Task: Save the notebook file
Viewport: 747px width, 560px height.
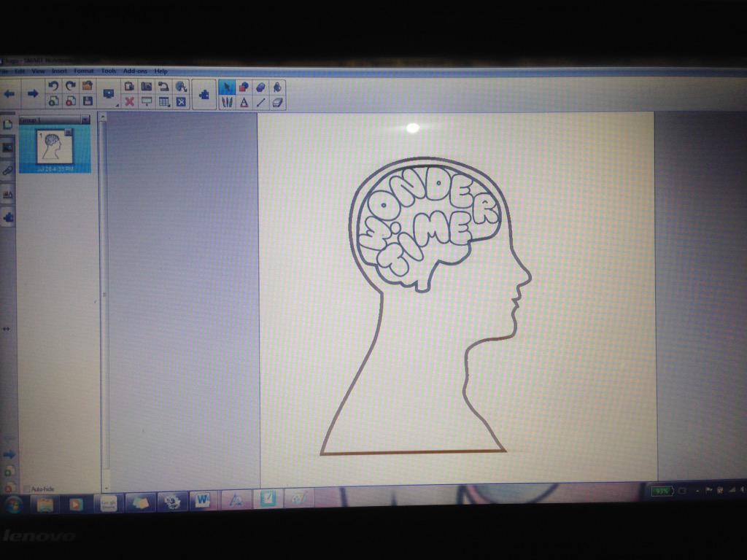Action: 88,101
